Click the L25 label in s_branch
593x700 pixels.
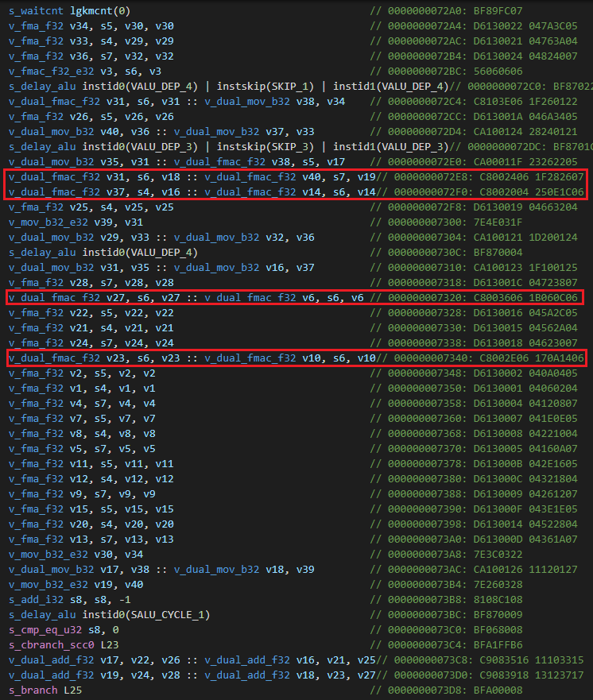pos(72,690)
